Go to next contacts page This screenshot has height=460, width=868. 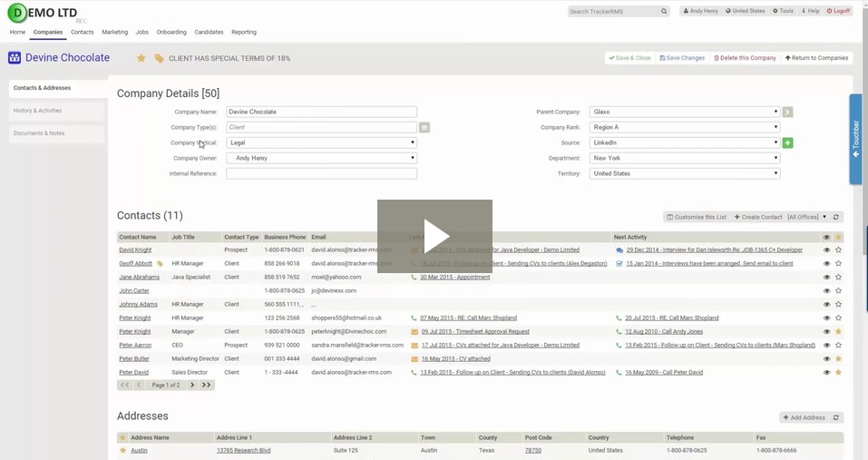(x=192, y=385)
